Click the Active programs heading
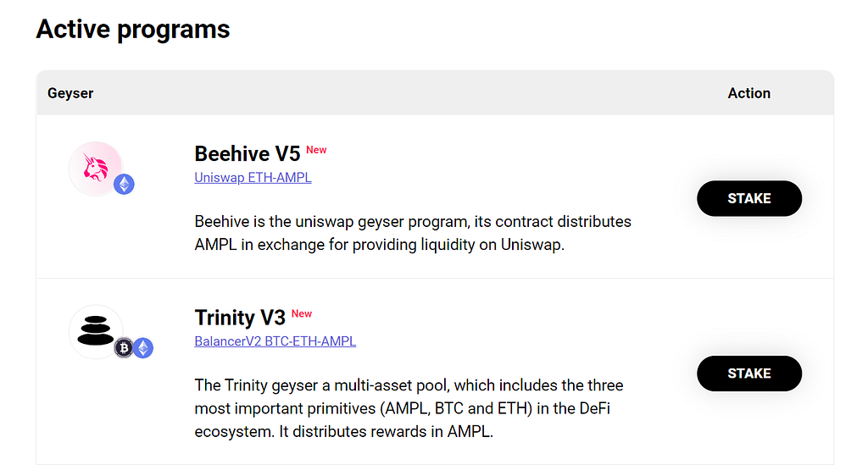The height and width of the screenshot is (465, 868). (x=133, y=29)
